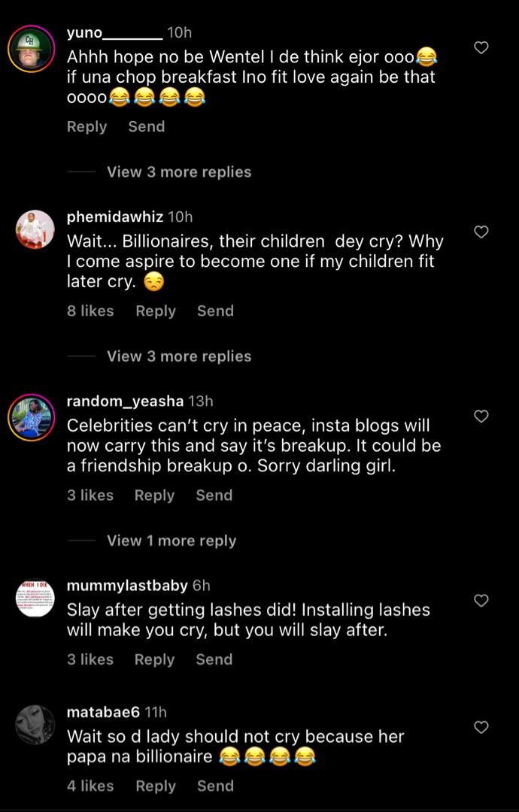View the 8 likes on phemidawhiz's comment
Viewport: 519px width, 812px height.
(x=90, y=311)
